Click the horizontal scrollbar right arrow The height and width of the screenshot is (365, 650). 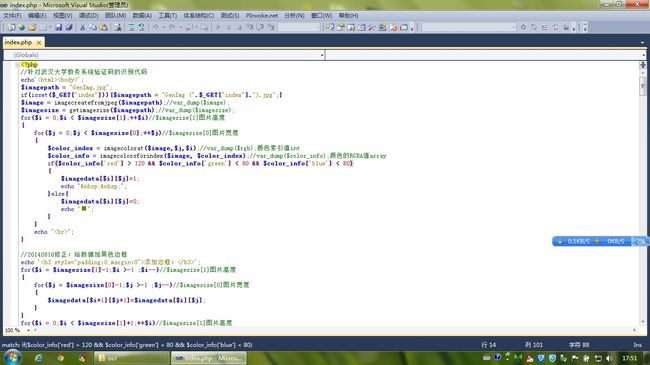[635, 330]
